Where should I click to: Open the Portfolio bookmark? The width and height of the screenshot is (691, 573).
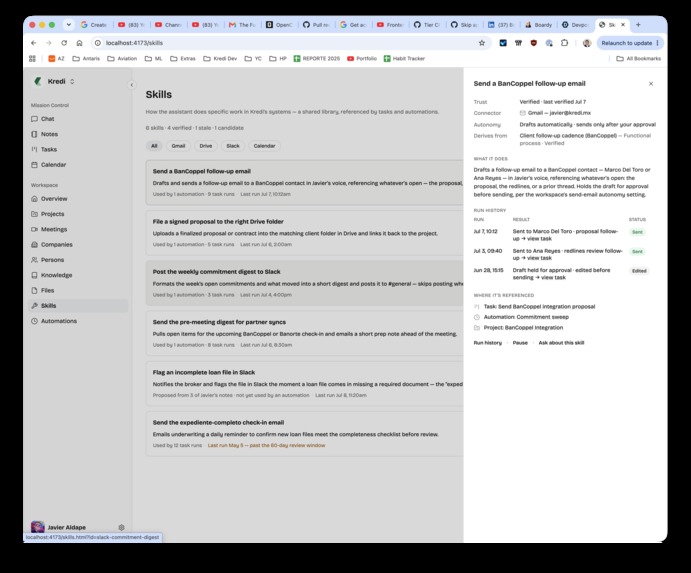click(x=362, y=59)
